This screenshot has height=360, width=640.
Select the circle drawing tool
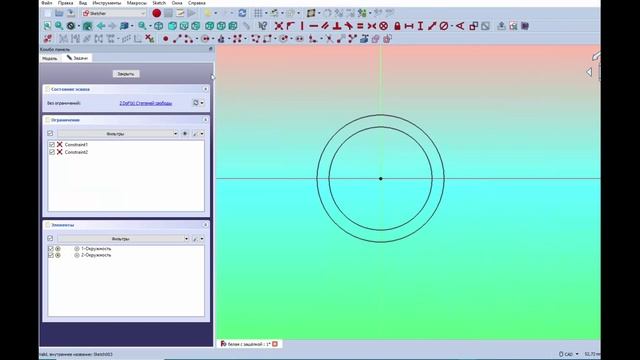(205, 39)
